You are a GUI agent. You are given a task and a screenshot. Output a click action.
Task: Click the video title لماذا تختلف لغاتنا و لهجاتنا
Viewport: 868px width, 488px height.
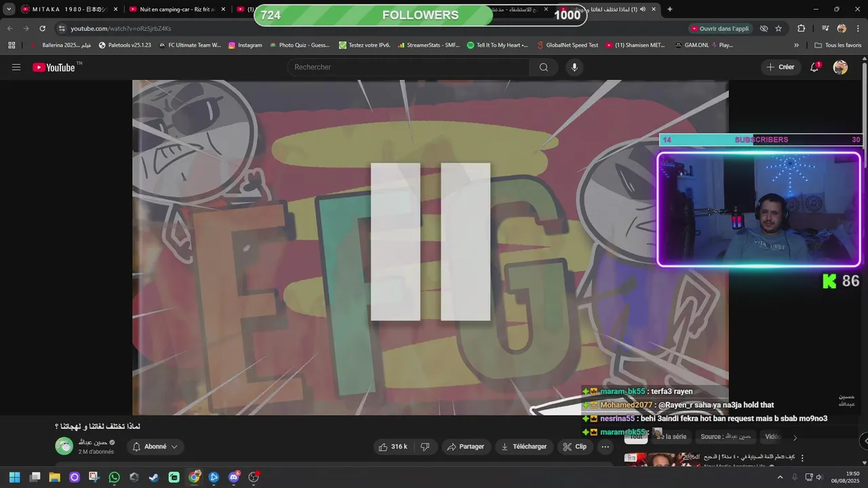coord(97,426)
